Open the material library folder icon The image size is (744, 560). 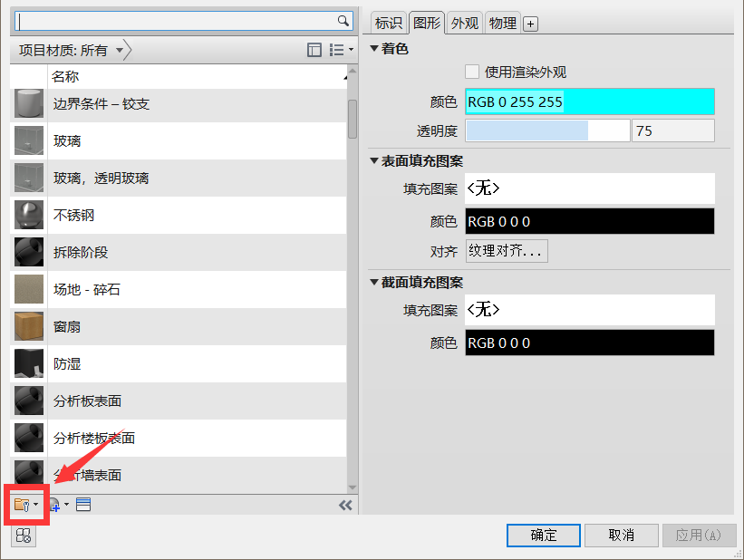22,505
